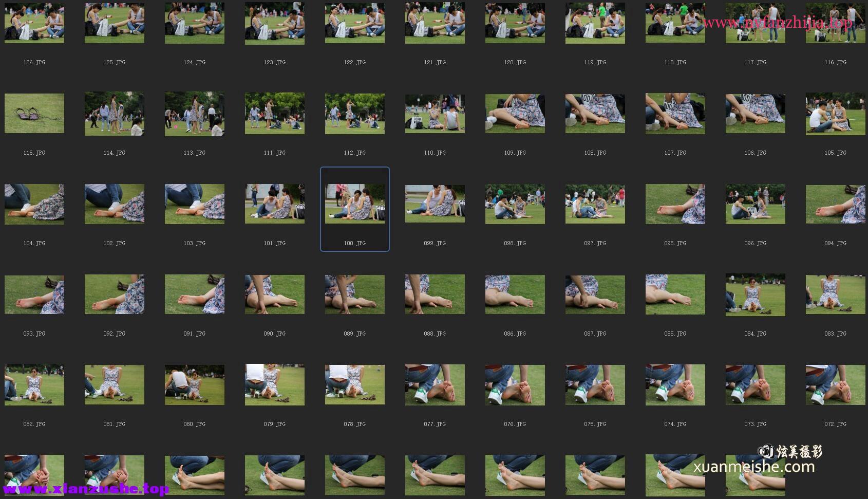
Task: Click the label 111.JPG
Action: click(x=275, y=153)
